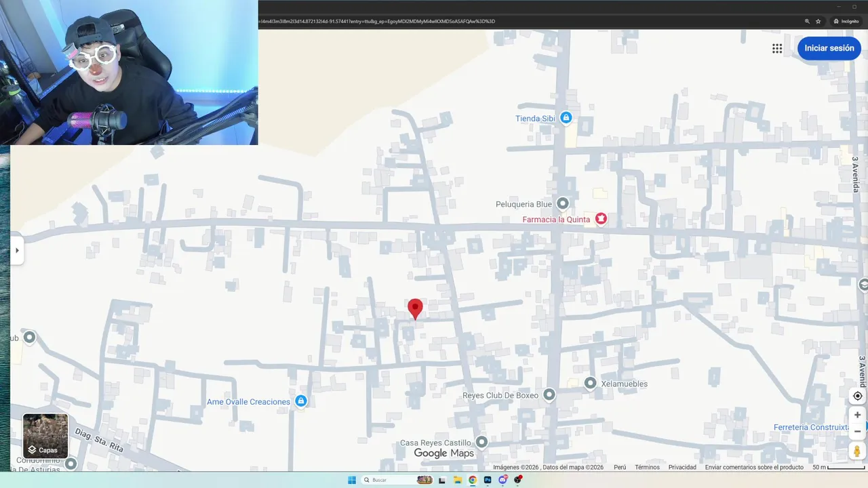Click the Xelamuebles text label
Image resolution: width=868 pixels, height=488 pixels.
point(625,384)
